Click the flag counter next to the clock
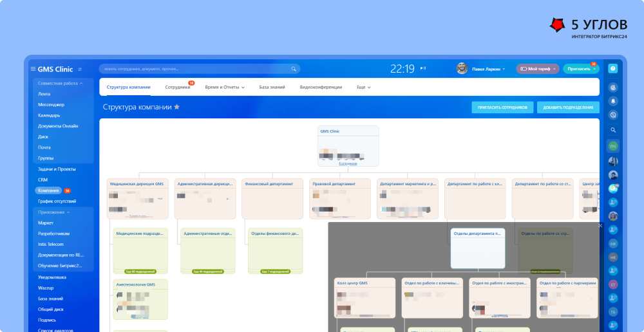Screen dimensions: 644x332 422,68
